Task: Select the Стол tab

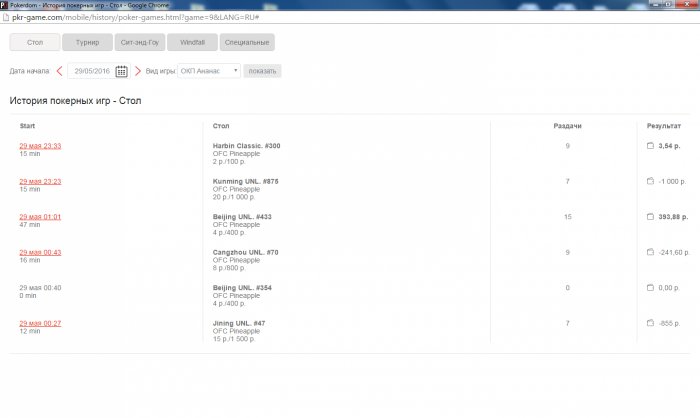Action: pyautogui.click(x=35, y=42)
